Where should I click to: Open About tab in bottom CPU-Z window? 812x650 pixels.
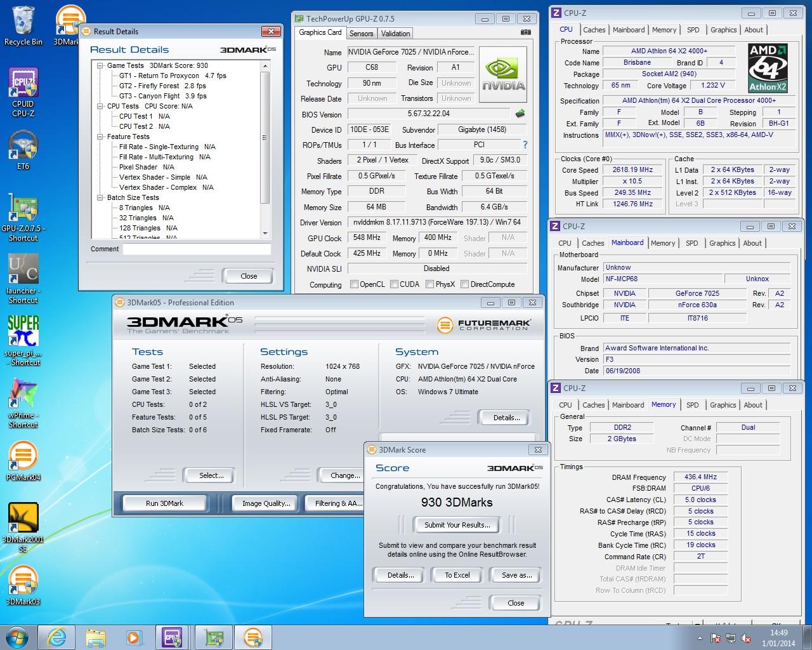tap(753, 405)
